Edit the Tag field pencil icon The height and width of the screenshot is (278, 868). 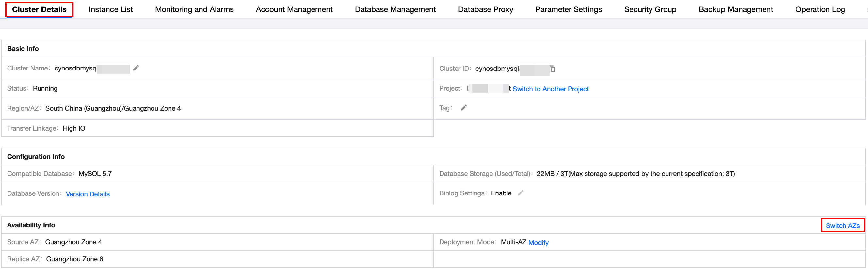click(x=464, y=108)
